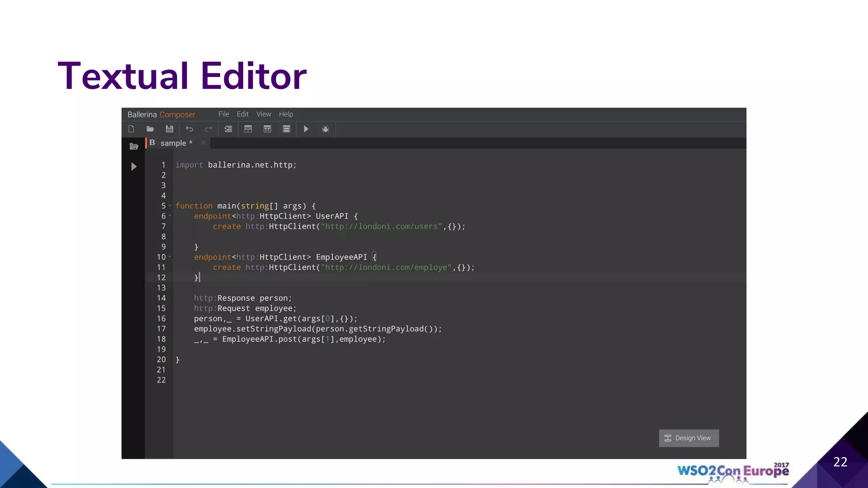
Task: Click the "http://londoni.com/users" string
Action: (x=381, y=227)
